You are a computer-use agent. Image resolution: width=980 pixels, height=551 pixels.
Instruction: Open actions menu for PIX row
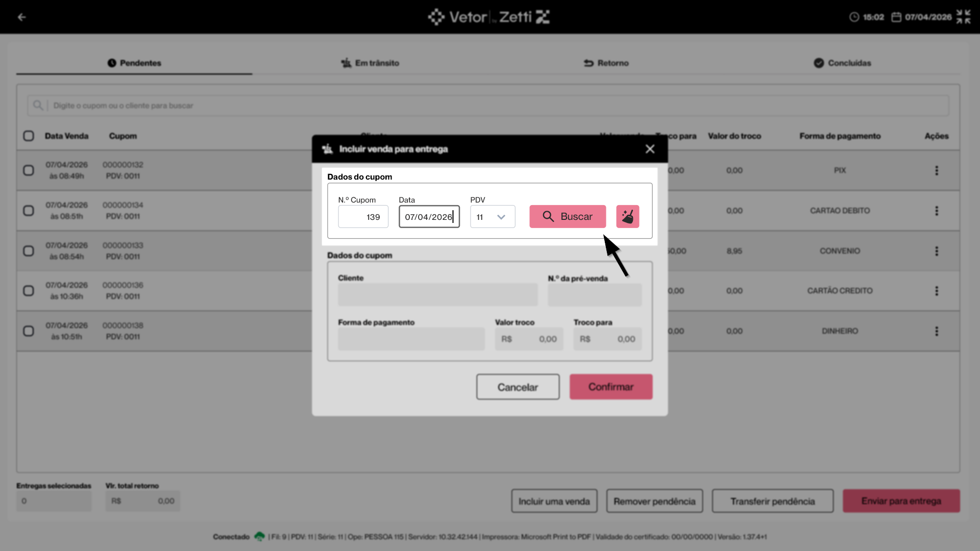pos(936,170)
